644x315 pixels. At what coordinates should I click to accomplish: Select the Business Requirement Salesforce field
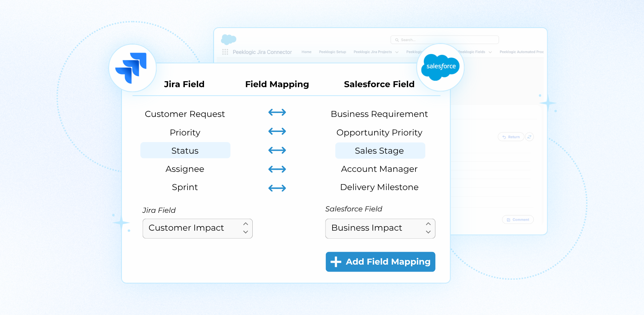coord(379,114)
